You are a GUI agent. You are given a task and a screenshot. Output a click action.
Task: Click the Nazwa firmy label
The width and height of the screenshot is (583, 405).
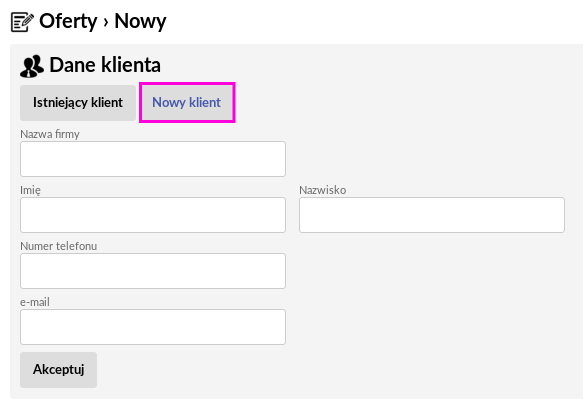[x=50, y=134]
